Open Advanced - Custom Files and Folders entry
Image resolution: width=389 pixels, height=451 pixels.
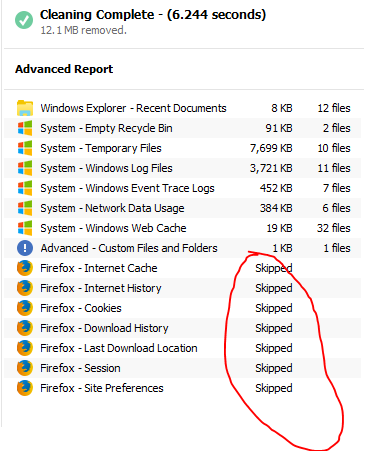pos(182,248)
